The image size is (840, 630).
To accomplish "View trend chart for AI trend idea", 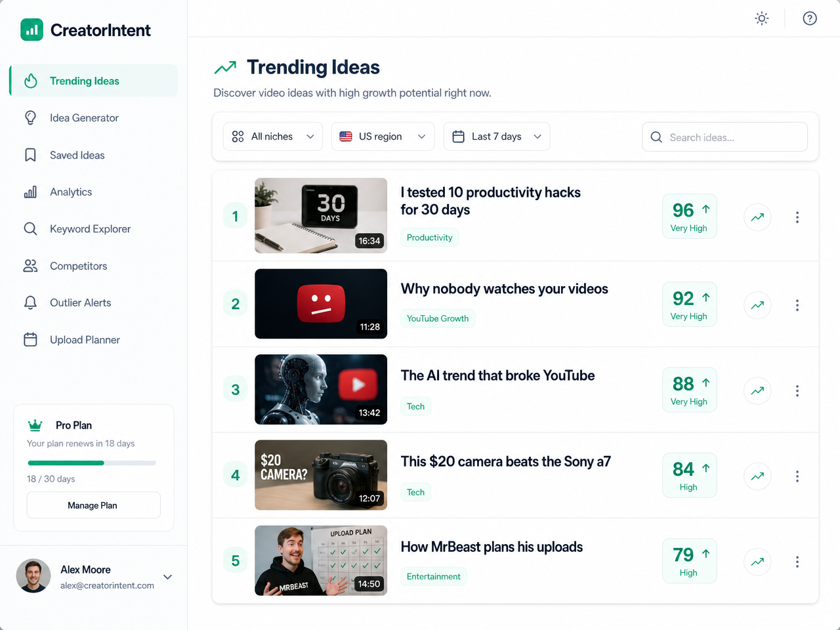I will tap(757, 390).
